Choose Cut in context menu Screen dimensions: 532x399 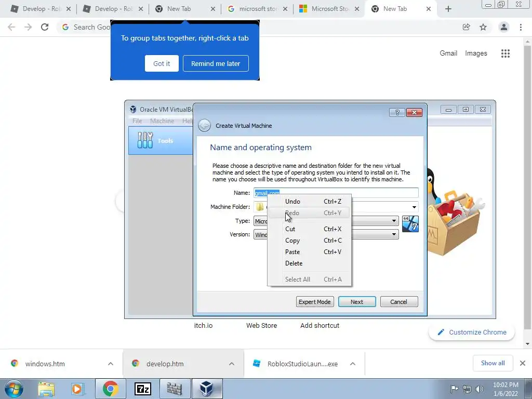pyautogui.click(x=310, y=229)
